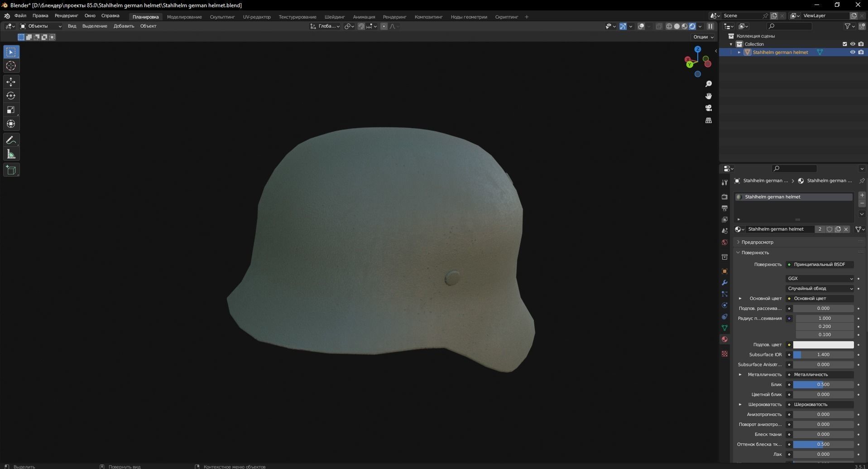The width and height of the screenshot is (868, 469).
Task: Activate the Rotate tool
Action: click(x=11, y=96)
